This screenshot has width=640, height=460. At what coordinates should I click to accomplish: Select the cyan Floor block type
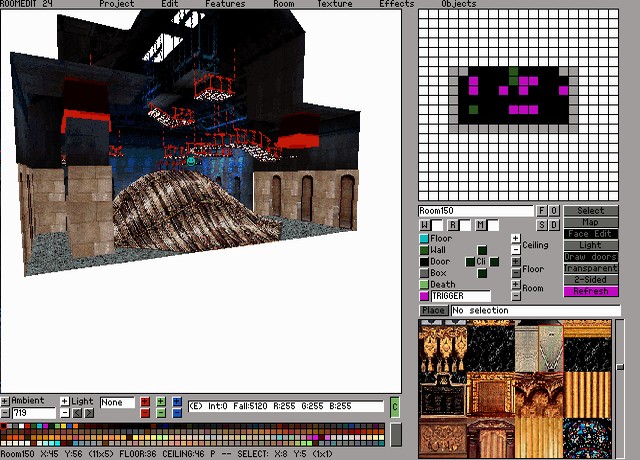[424, 239]
